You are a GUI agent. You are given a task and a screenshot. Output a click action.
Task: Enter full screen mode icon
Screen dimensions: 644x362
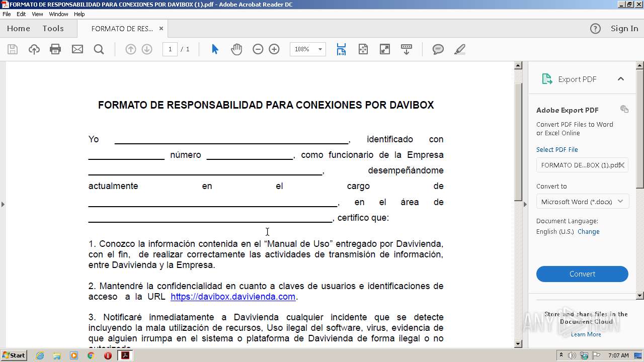(385, 49)
